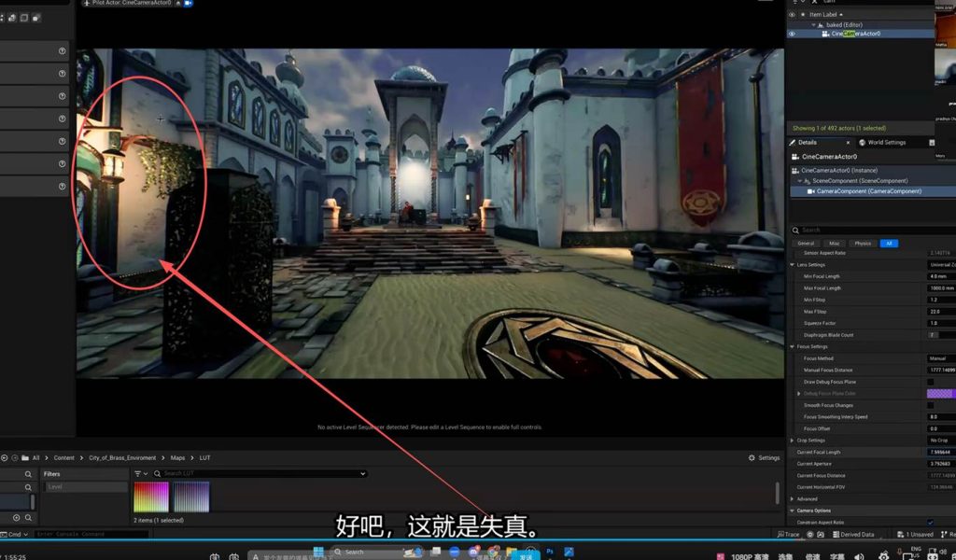Expand the Crop Settings section
This screenshot has width=956, height=560.
click(793, 441)
